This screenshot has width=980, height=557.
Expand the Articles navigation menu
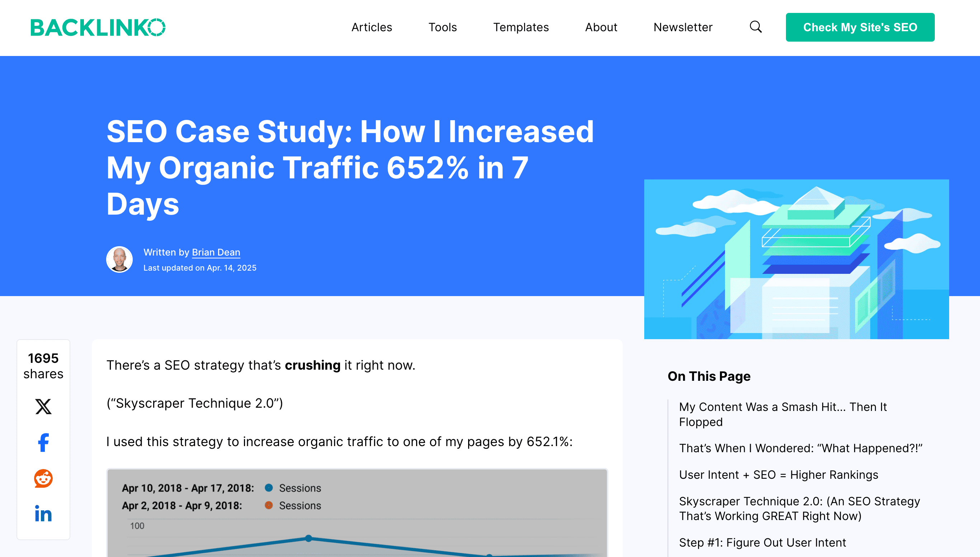click(371, 27)
